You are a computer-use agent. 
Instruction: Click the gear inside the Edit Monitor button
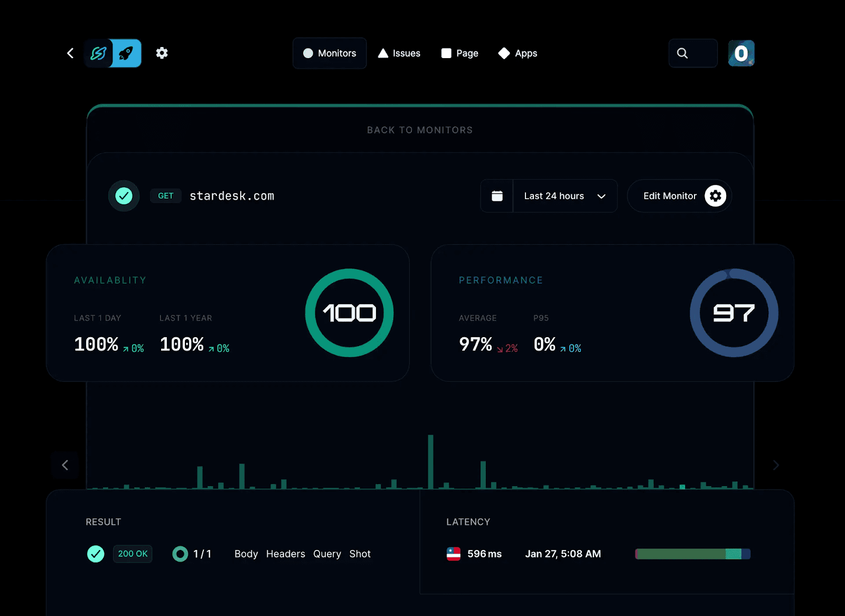pyautogui.click(x=716, y=195)
